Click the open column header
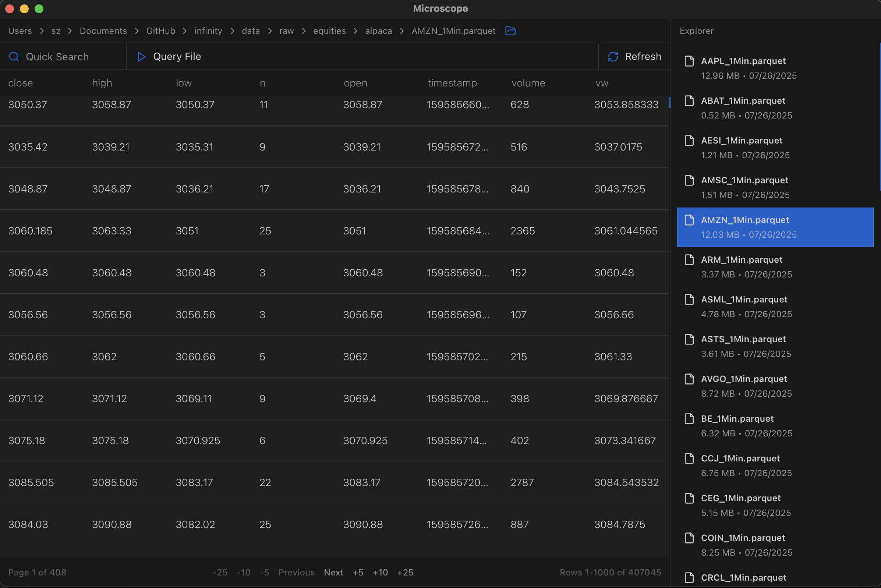The height and width of the screenshot is (588, 881). 355,83
